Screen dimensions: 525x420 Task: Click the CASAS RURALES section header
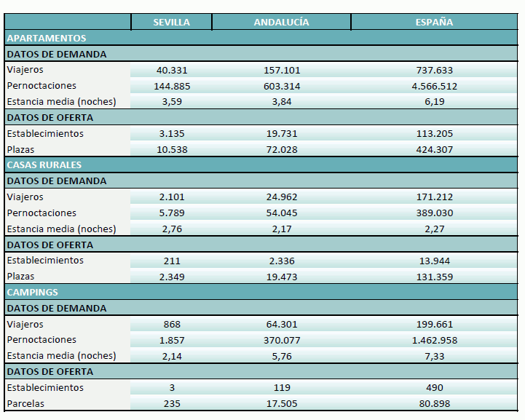[44, 165]
